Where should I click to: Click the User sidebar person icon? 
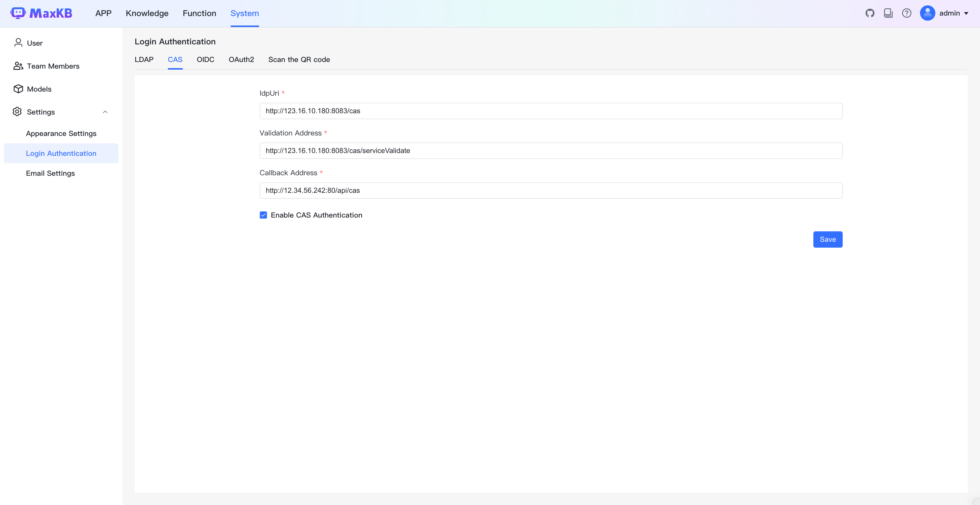[x=18, y=43]
